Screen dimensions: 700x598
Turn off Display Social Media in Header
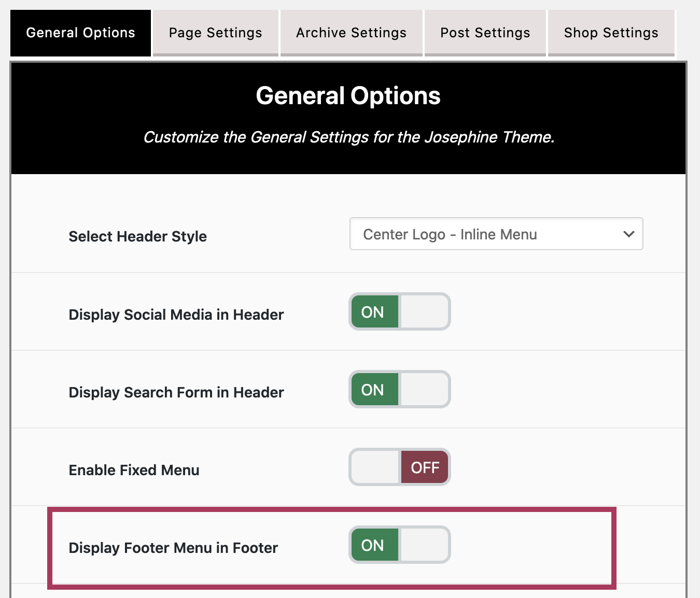point(400,312)
